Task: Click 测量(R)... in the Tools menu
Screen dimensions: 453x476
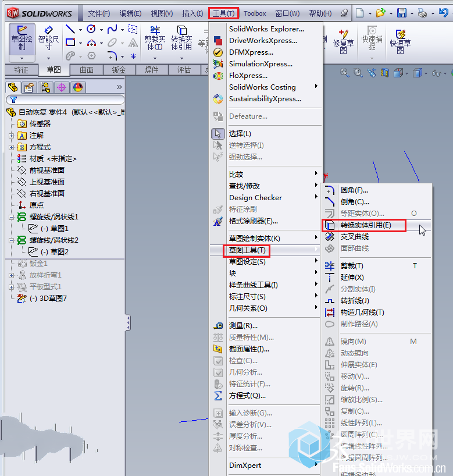Action: 243,326
